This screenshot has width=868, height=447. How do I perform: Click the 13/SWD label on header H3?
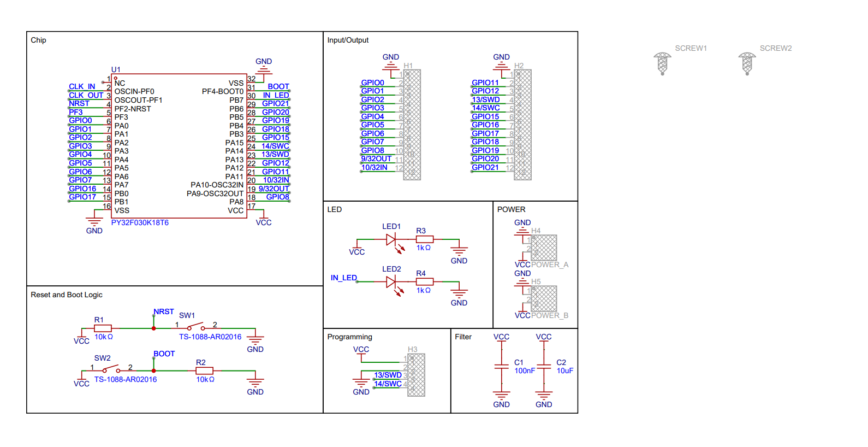[388, 375]
